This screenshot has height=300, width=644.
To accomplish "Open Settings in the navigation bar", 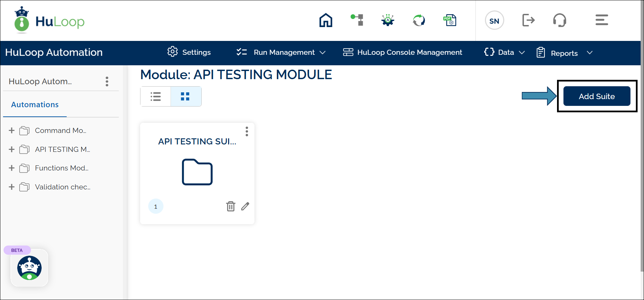I will click(189, 52).
